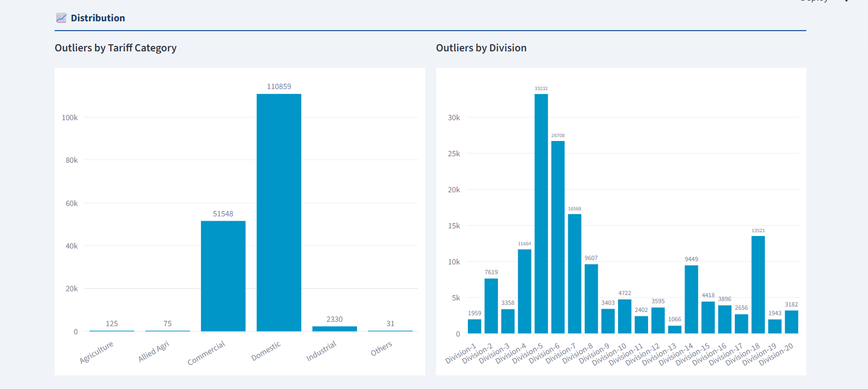Viewport: 868px width, 389px height.
Task: Click the 10k tick in Division chart
Action: coord(454,262)
